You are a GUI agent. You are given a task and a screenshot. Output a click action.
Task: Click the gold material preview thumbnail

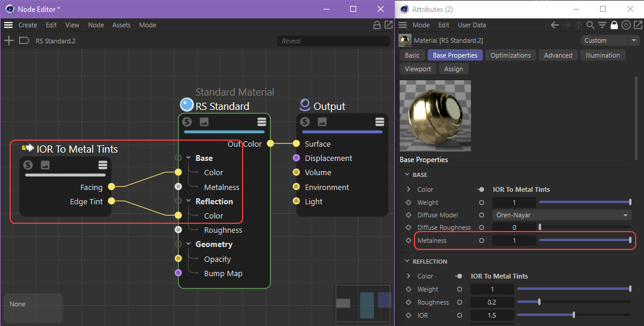(x=435, y=116)
